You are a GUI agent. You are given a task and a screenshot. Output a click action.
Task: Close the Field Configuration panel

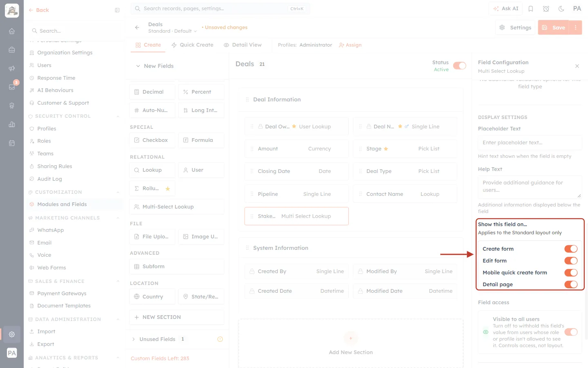pos(577,66)
